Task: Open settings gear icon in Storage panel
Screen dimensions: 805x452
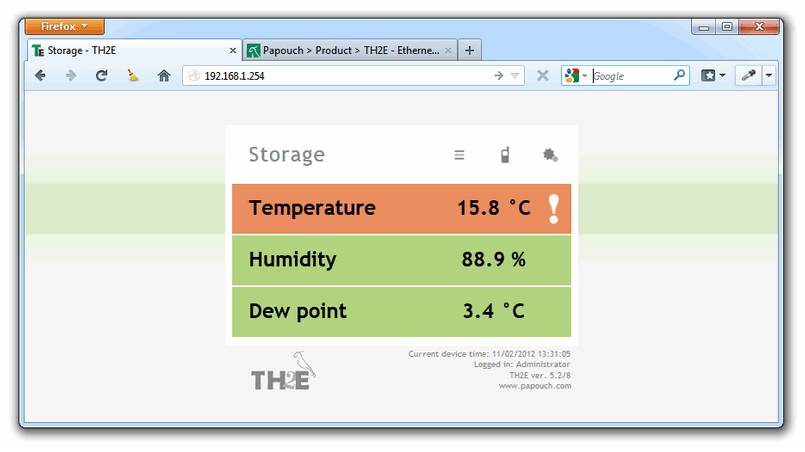Action: (550, 155)
